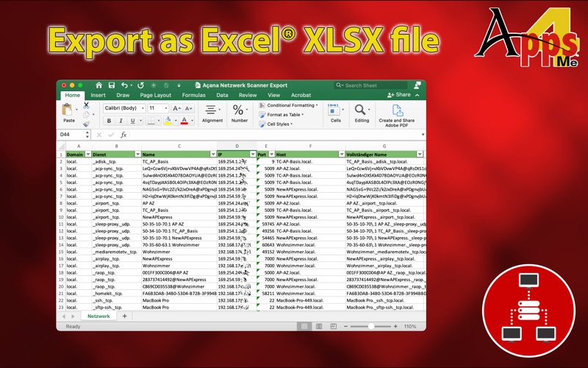Screen dimensions: 588x368
Task: Click the zoom in plus button
Action: (x=395, y=326)
